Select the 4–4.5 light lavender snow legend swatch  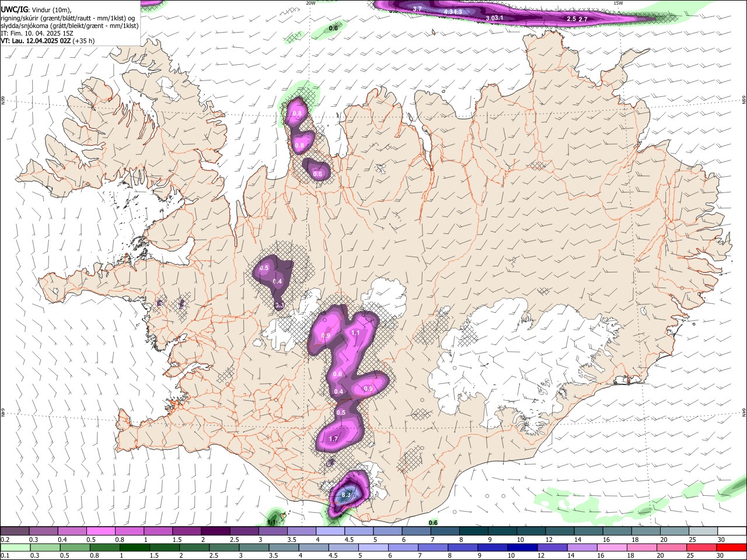click(x=330, y=531)
